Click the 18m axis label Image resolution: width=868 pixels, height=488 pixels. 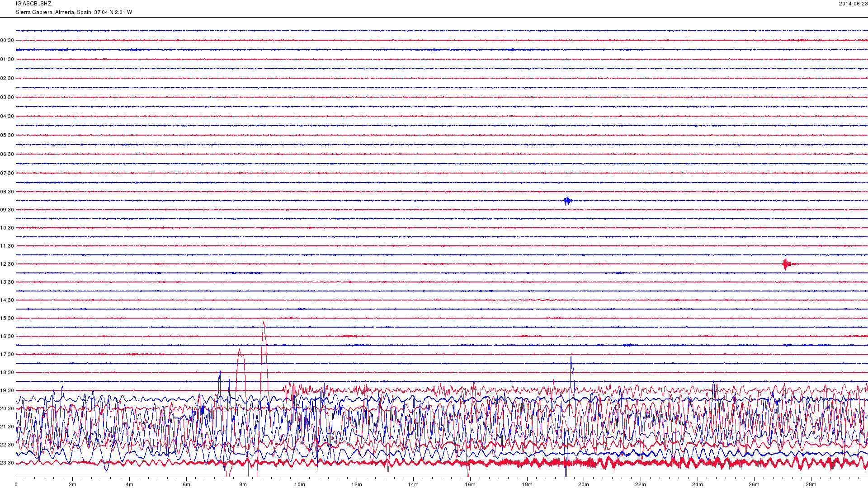pos(527,485)
